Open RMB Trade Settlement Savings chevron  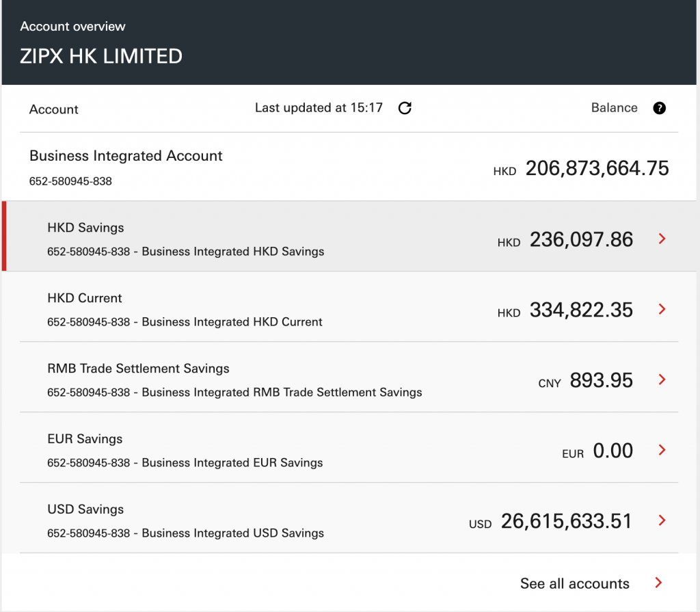[662, 380]
